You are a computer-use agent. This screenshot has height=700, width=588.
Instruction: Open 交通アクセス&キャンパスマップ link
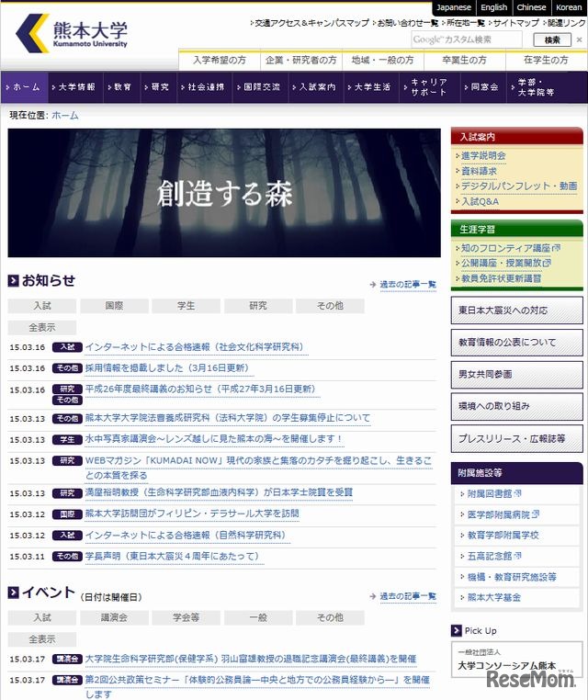(x=311, y=23)
